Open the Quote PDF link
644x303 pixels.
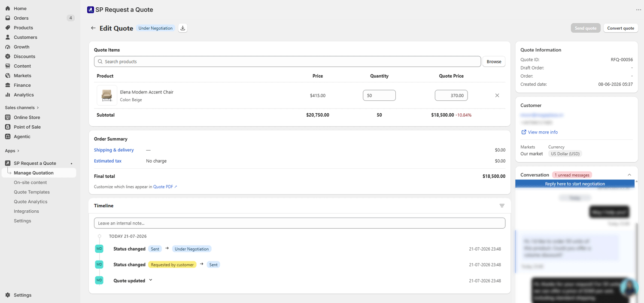[165, 187]
